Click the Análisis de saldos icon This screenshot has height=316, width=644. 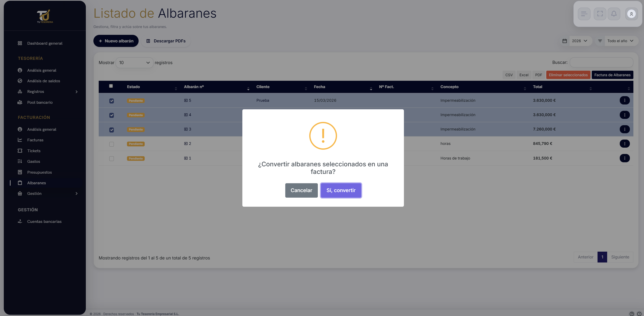coord(20,81)
